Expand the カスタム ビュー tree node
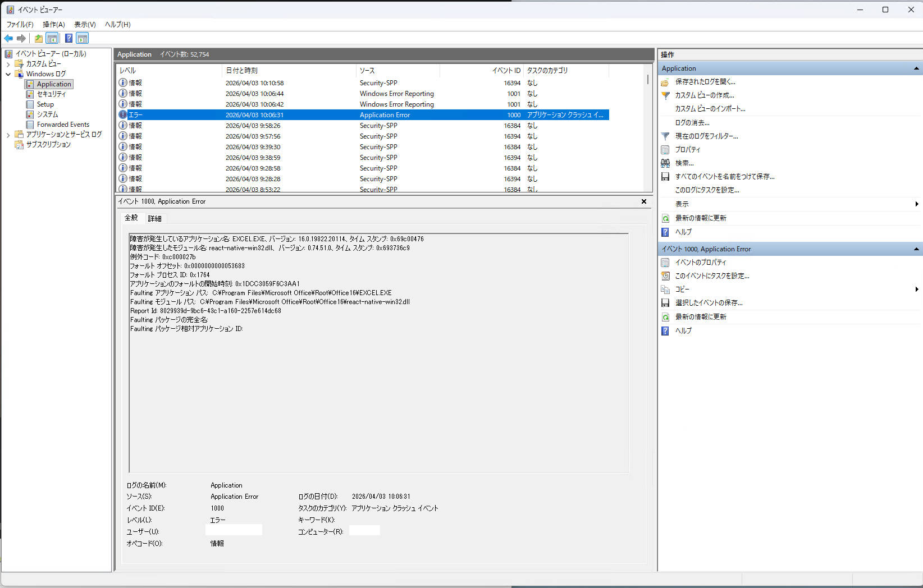This screenshot has width=923, height=588. tap(8, 64)
